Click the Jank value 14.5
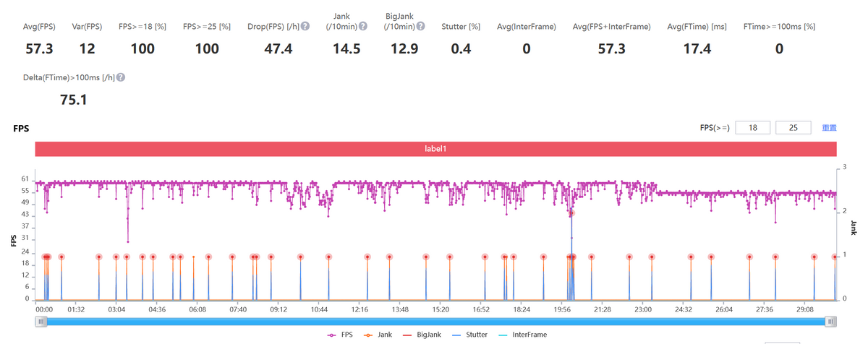Viewport: 868px width, 344px height. [346, 48]
